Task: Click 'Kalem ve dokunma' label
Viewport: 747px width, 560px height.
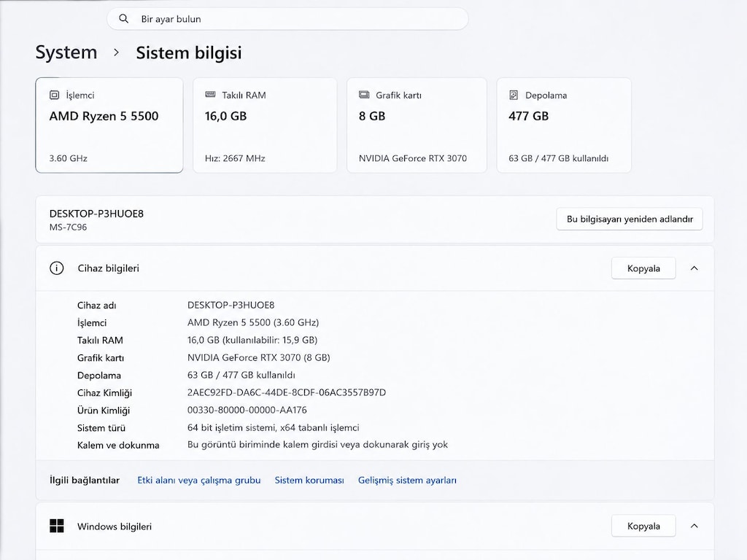Action: click(118, 446)
